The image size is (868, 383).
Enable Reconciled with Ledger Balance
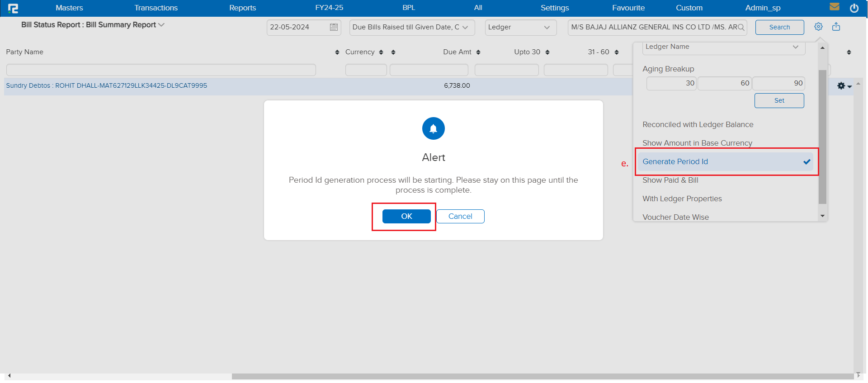click(x=698, y=125)
